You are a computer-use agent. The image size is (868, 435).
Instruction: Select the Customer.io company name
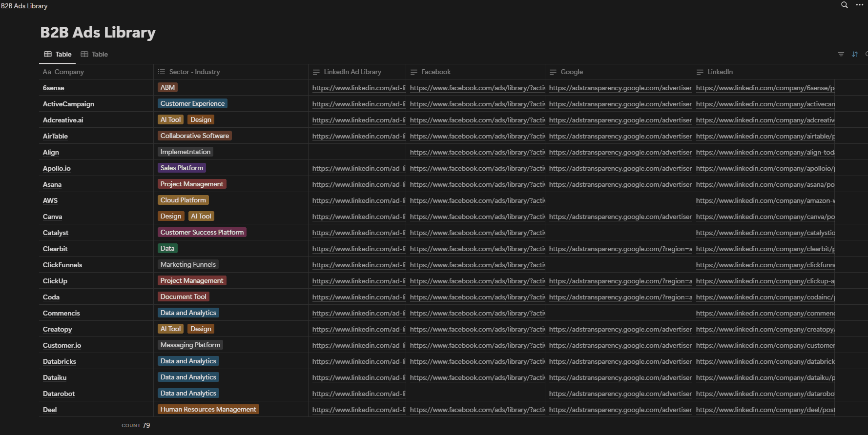tap(62, 345)
